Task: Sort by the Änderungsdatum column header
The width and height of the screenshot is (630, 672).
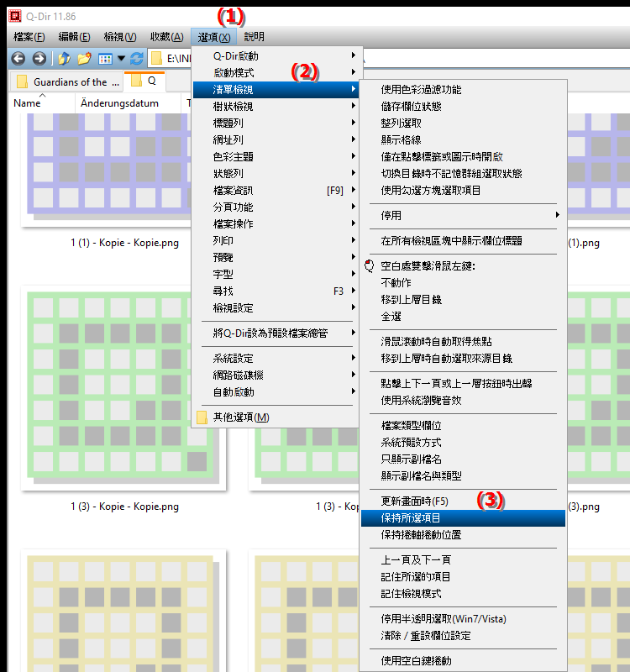Action: click(128, 103)
